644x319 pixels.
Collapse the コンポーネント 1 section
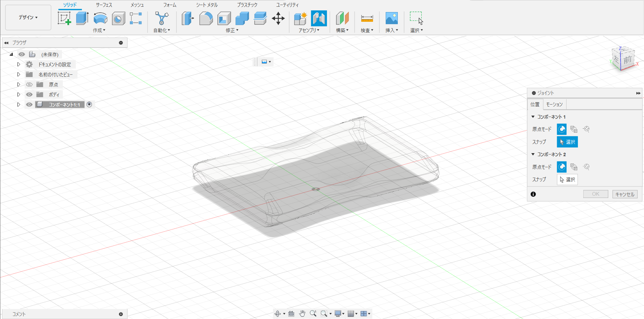[x=533, y=117]
